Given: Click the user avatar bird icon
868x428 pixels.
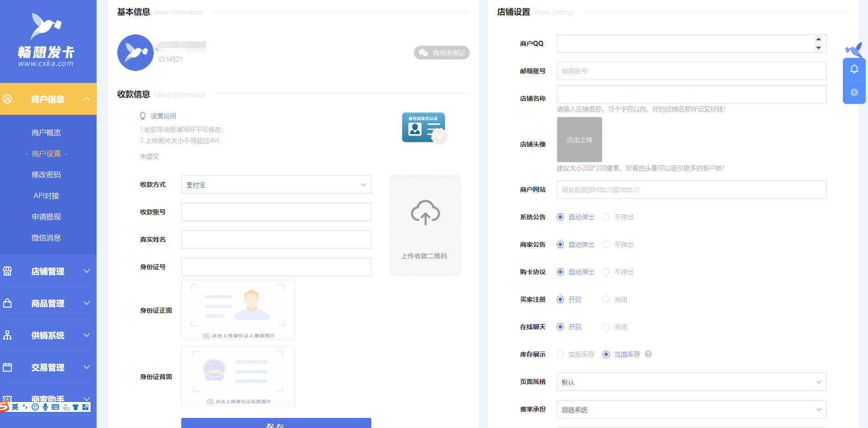Looking at the screenshot, I should 135,53.
